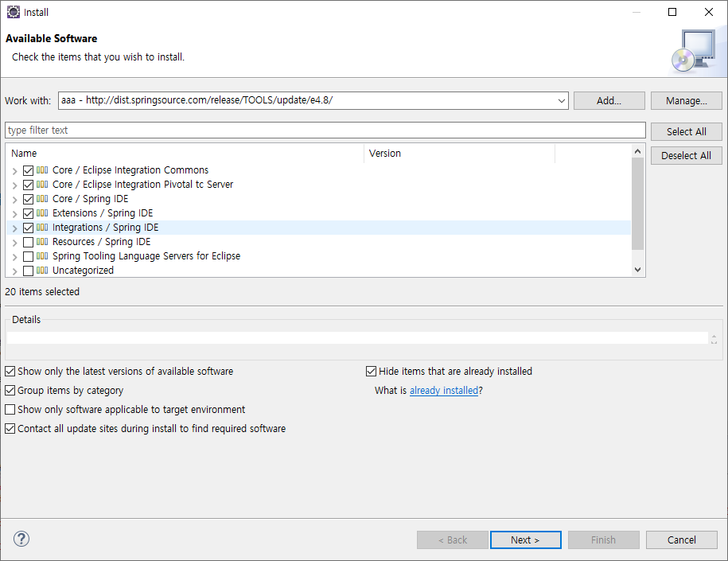Click the install wizard computer and CD image
Viewport: 728px width, 561px height.
tap(694, 51)
